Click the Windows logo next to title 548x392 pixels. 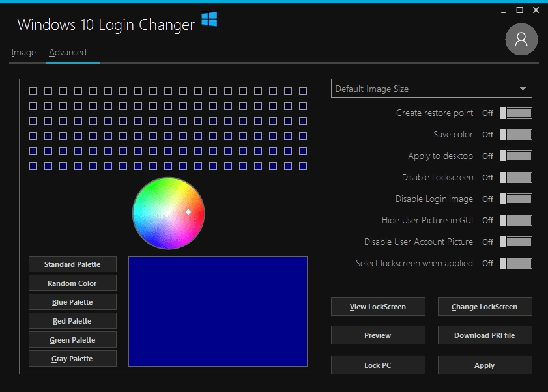(209, 20)
